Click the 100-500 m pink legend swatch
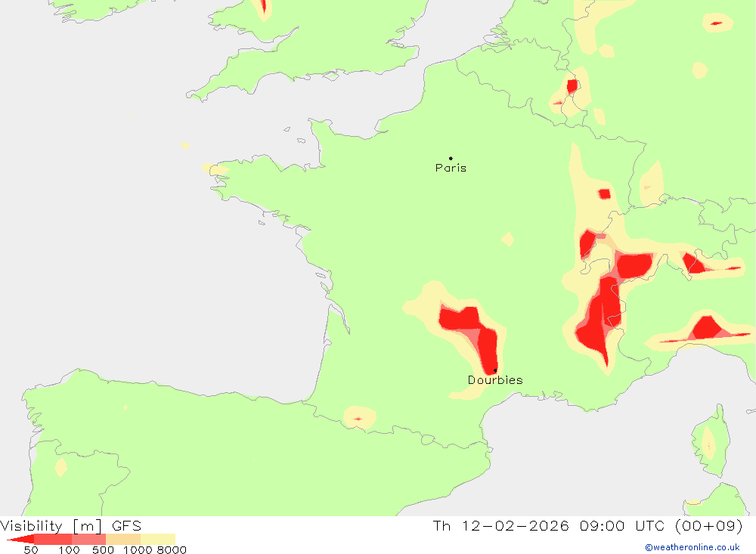Screen dimensions: 756x554 click(x=88, y=539)
